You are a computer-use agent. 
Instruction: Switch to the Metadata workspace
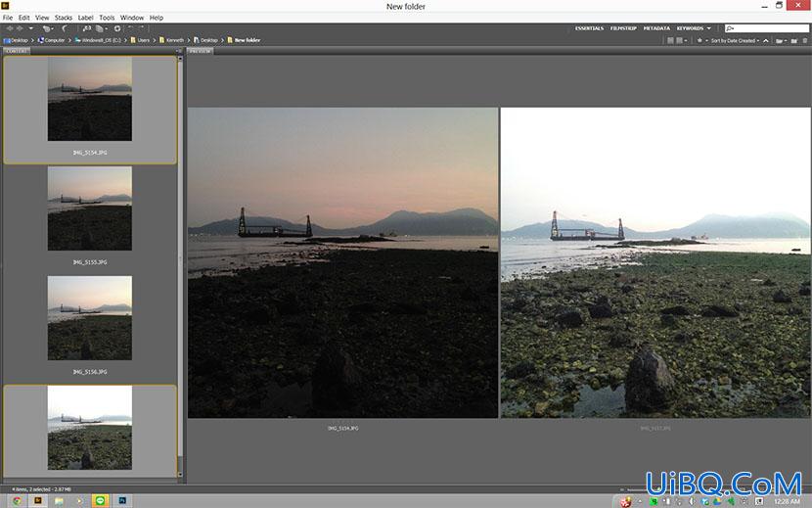click(656, 28)
